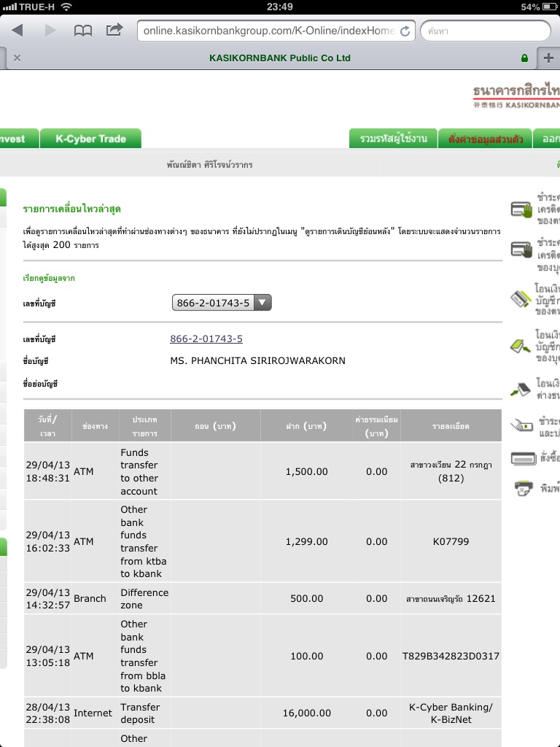Open the account number dropdown 866-2-01743-5
The height and width of the screenshot is (747, 560).
(222, 303)
